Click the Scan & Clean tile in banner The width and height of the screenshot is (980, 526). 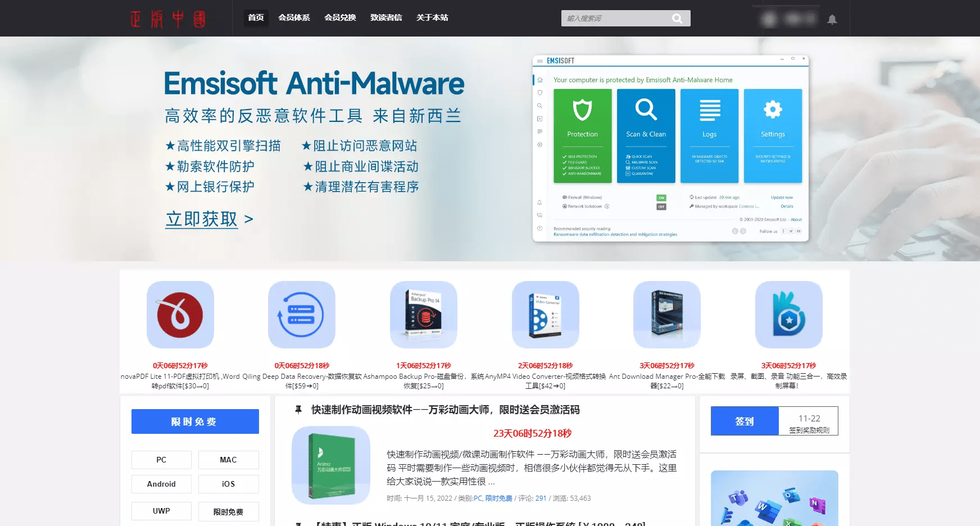(646, 136)
